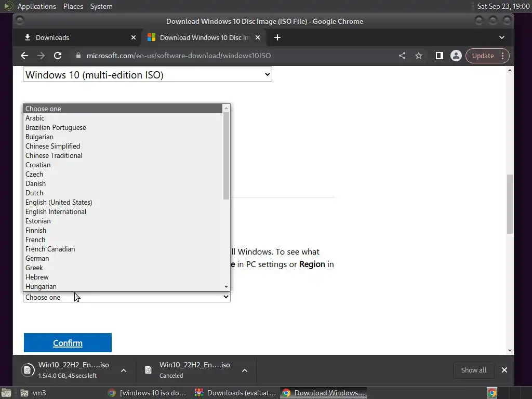Pick Chinese Traditional option
Screen dimensions: 532x399
(124, 155)
